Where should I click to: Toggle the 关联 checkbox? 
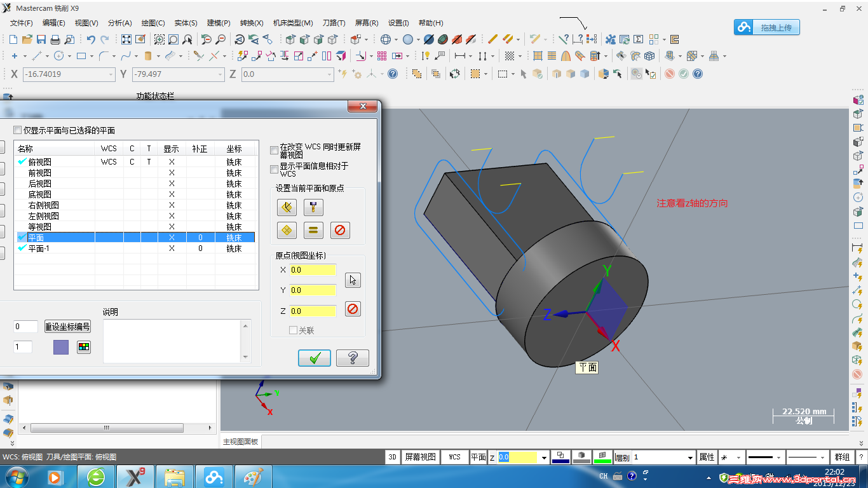tap(293, 330)
